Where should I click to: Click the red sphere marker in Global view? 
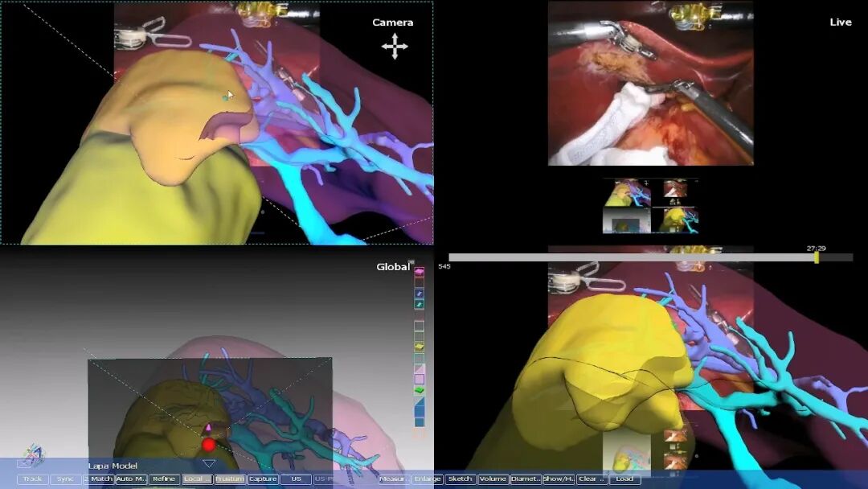click(x=209, y=444)
